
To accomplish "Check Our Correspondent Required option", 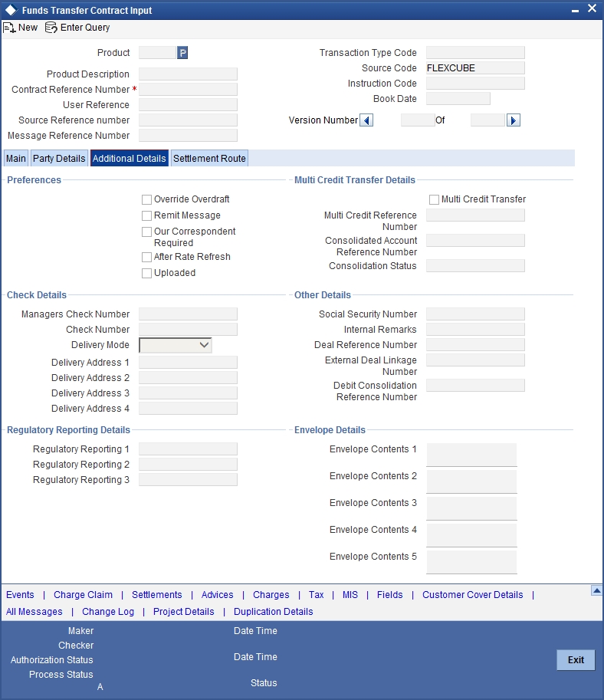I will (146, 232).
